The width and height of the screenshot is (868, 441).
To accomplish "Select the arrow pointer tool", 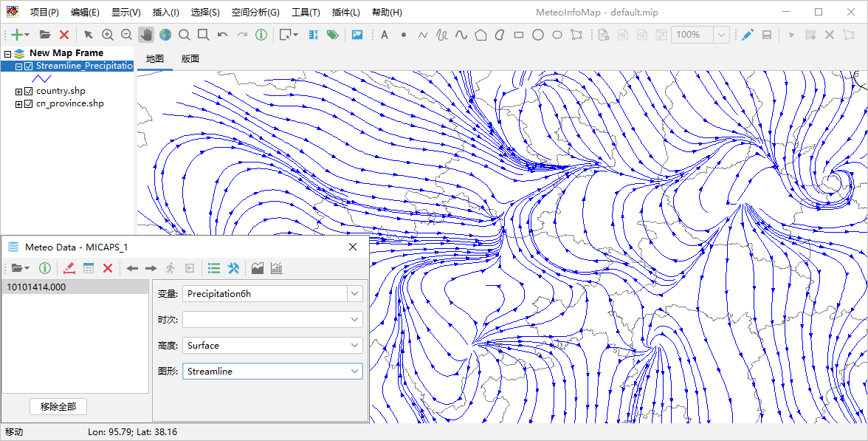I will [x=88, y=35].
